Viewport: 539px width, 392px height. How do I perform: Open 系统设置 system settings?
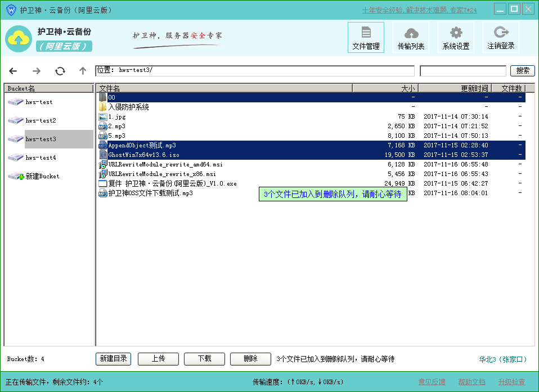click(x=456, y=38)
